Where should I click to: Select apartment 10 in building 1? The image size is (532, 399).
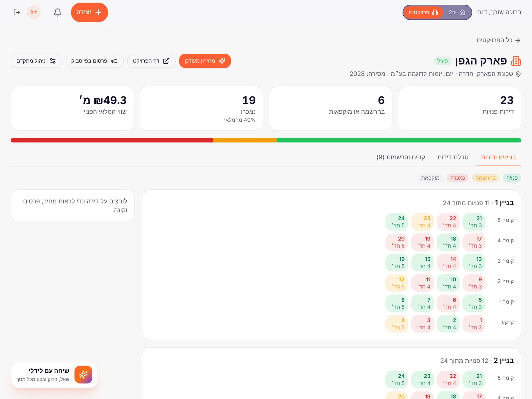(448, 283)
